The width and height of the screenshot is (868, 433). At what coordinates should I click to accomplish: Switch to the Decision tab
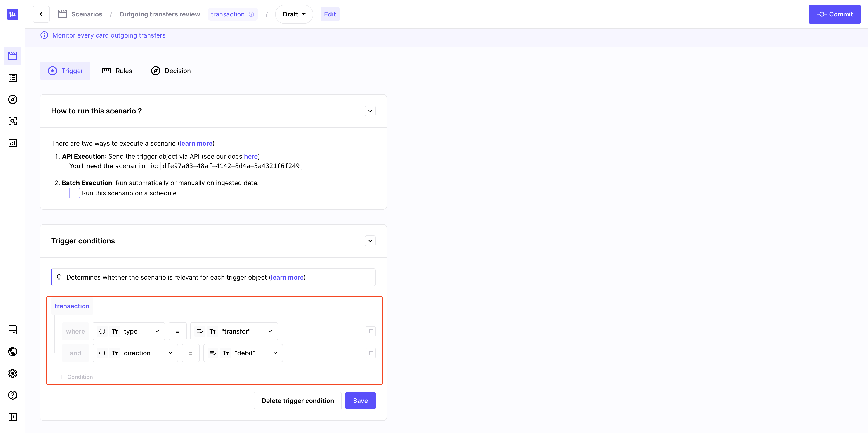coord(171,71)
